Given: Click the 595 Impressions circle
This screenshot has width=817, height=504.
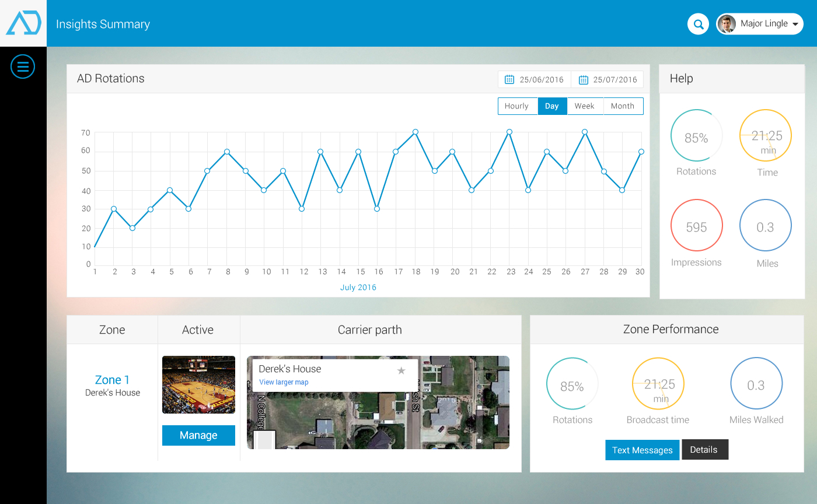Looking at the screenshot, I should click(x=696, y=226).
